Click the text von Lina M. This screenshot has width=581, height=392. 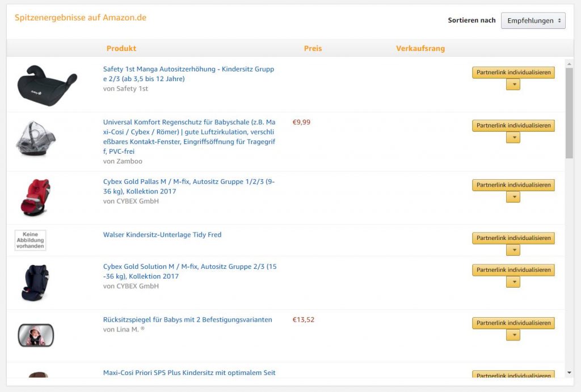[x=124, y=330]
